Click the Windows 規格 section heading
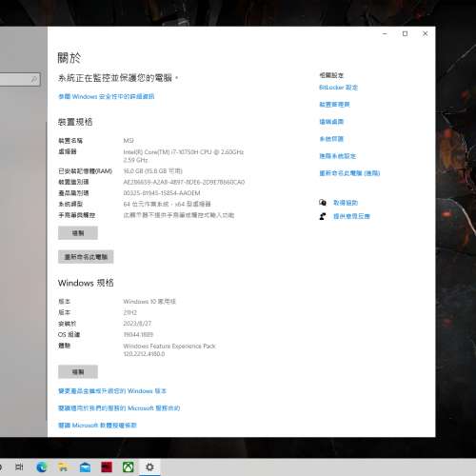476x476 pixels. (86, 283)
